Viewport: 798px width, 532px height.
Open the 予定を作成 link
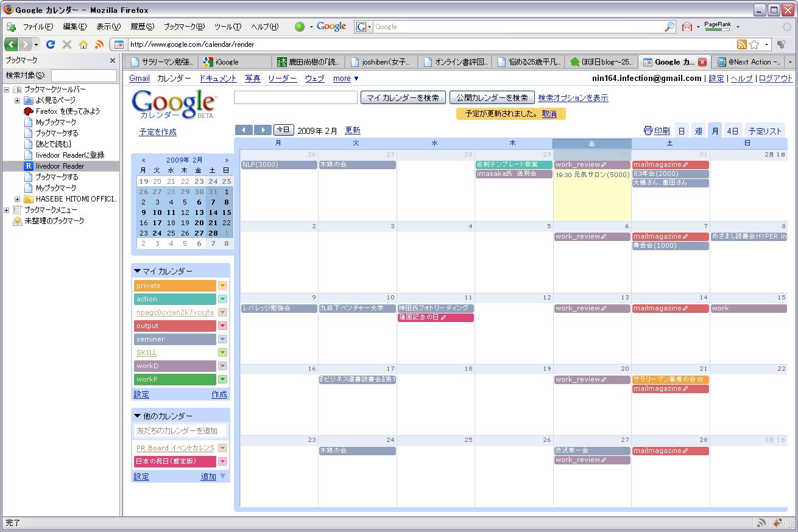[x=158, y=132]
